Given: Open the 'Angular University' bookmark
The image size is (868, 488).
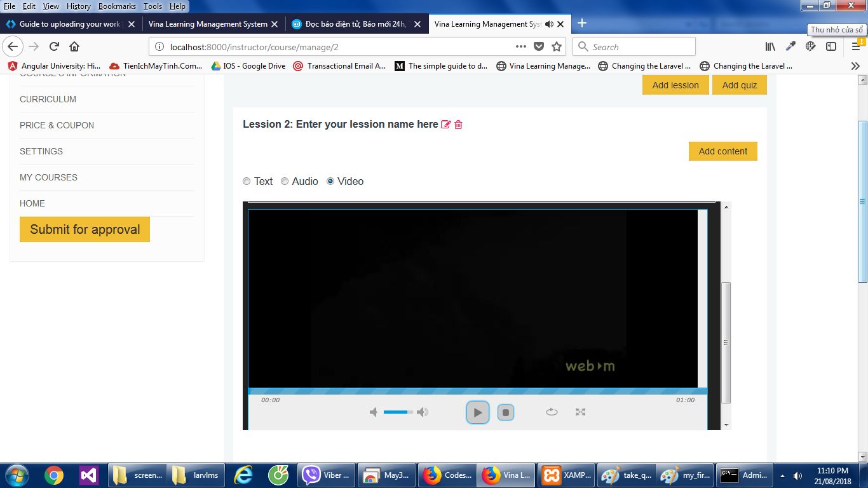Looking at the screenshot, I should pos(55,66).
